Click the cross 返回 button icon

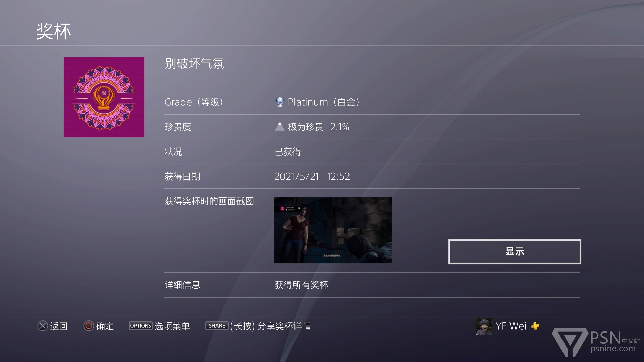[43, 326]
